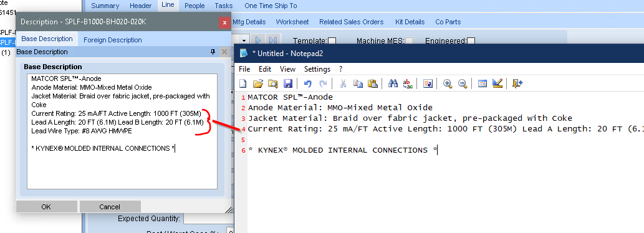This screenshot has width=644, height=233.
Task: Open Replace with the ab-ac icon
Action: point(408,83)
